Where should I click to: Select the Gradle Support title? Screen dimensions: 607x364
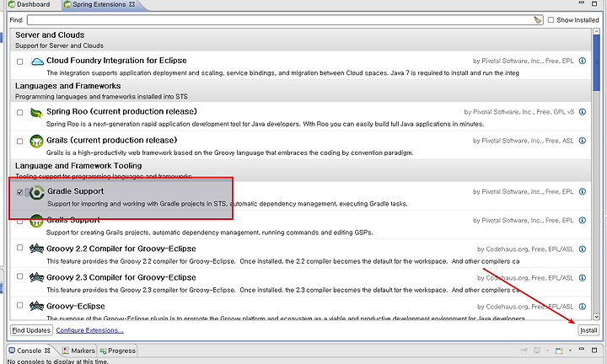tap(76, 191)
